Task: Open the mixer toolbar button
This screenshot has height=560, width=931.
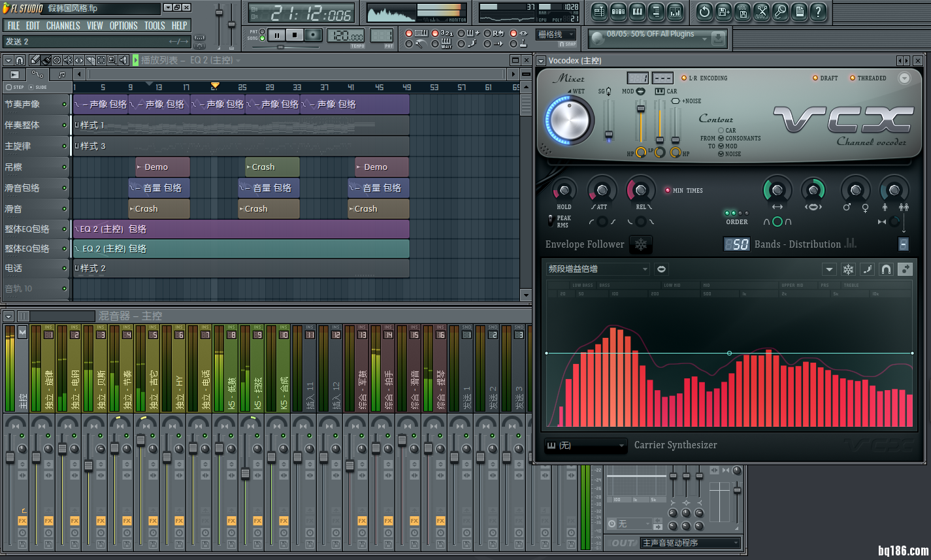Action: [675, 11]
